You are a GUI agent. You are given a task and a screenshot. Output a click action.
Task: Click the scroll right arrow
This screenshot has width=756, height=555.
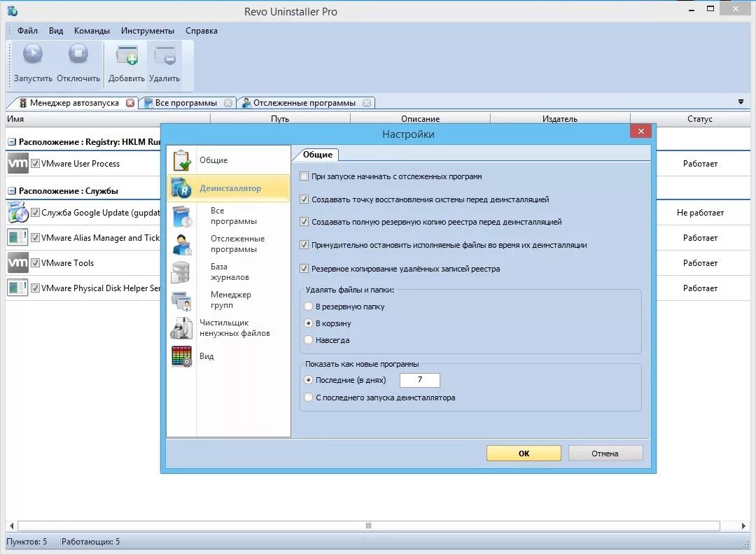pyautogui.click(x=743, y=526)
